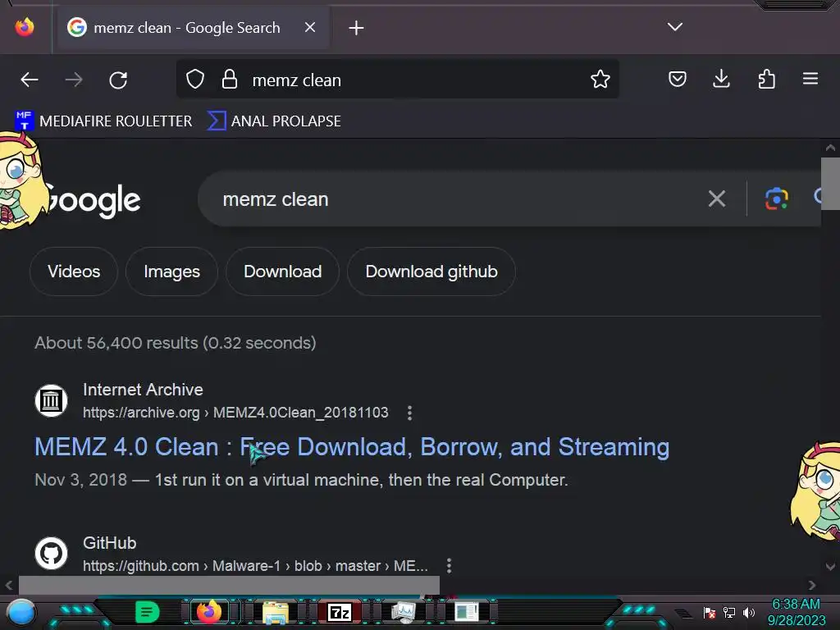The height and width of the screenshot is (630, 840).
Task: Open File Explorer from the taskbar
Action: pos(276,612)
